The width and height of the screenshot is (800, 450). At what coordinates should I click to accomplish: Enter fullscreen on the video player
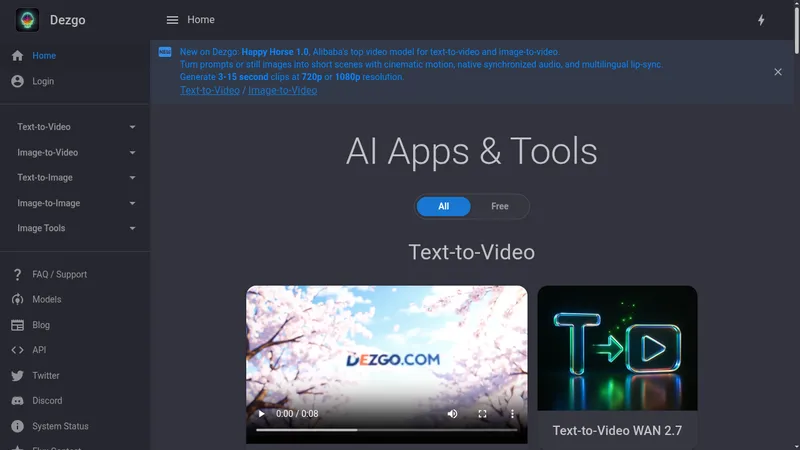coord(482,414)
